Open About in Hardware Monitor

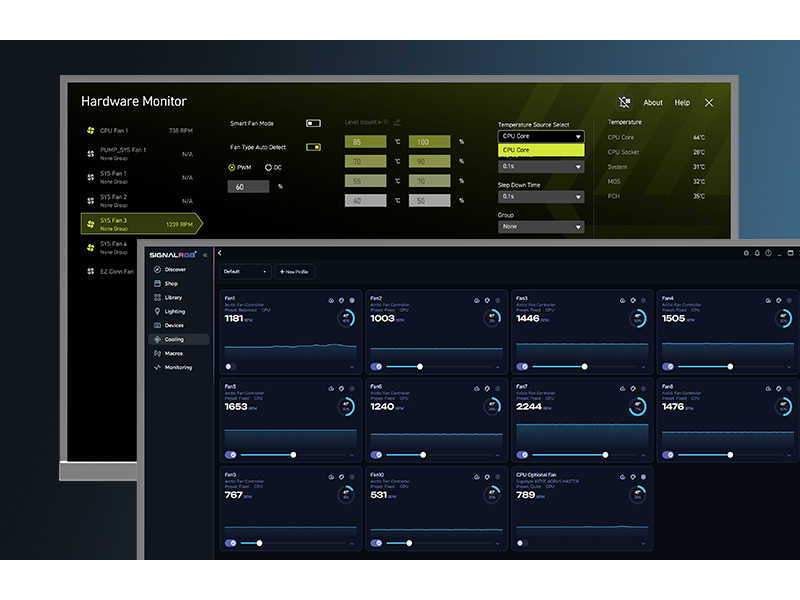[x=653, y=103]
